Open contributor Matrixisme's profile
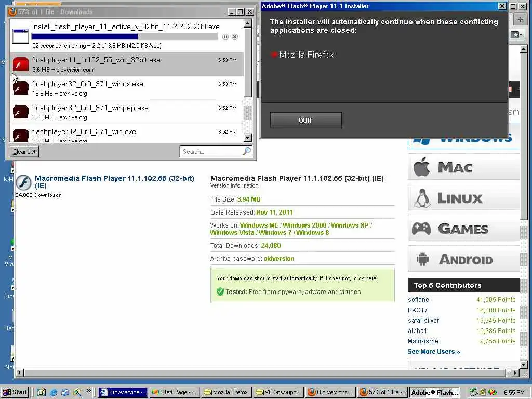The height and width of the screenshot is (399, 532). tap(423, 341)
